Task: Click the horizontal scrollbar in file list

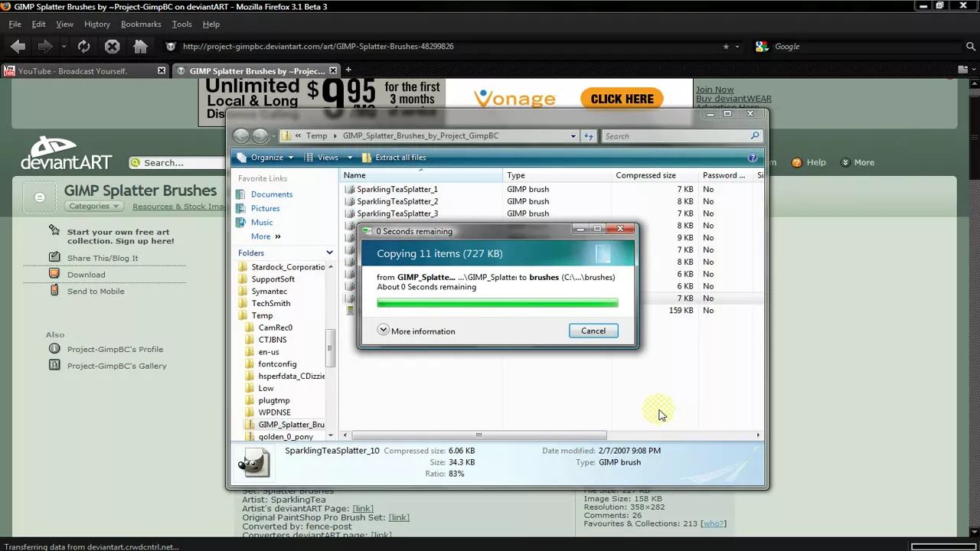Action: (479, 435)
